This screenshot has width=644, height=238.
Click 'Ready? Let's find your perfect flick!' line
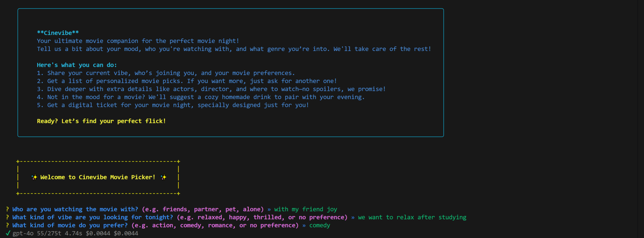101,121
